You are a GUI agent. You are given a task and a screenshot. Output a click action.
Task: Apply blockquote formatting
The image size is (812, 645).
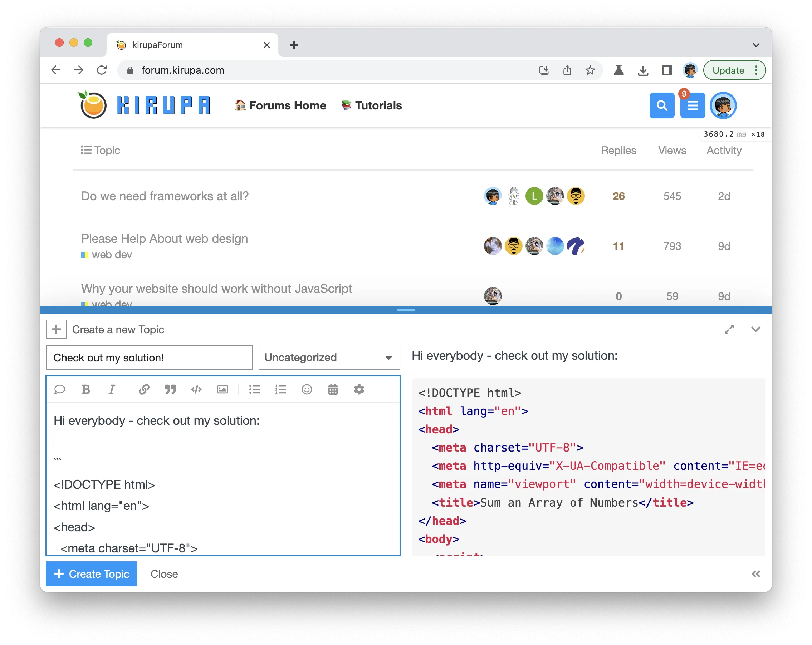point(170,389)
